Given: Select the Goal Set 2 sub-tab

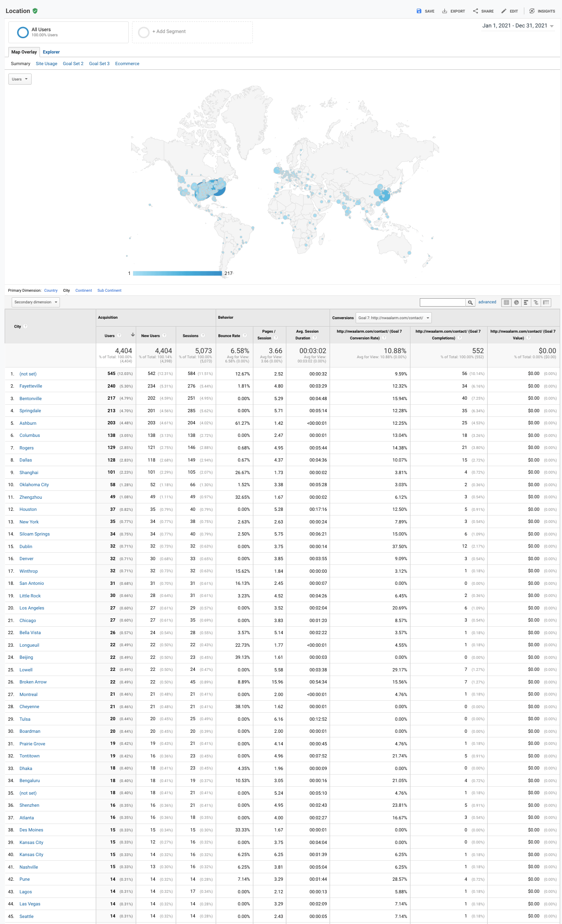Looking at the screenshot, I should coord(73,64).
